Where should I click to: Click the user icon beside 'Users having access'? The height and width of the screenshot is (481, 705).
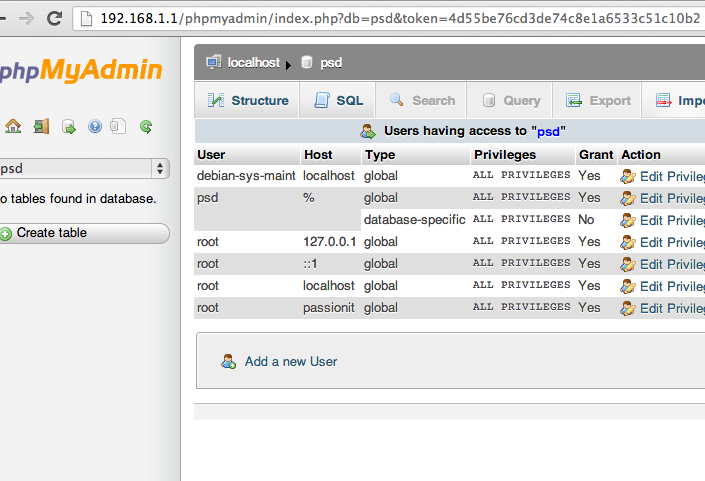(368, 131)
